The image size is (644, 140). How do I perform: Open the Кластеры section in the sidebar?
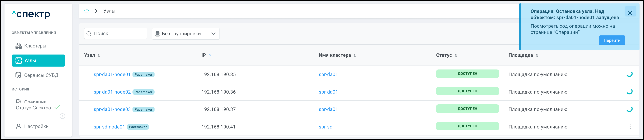(35, 46)
